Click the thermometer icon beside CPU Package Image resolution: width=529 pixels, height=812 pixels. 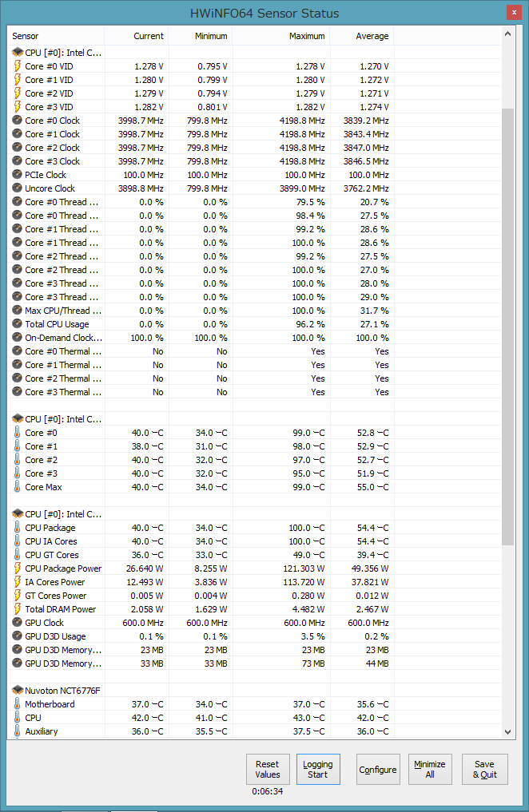tap(17, 528)
